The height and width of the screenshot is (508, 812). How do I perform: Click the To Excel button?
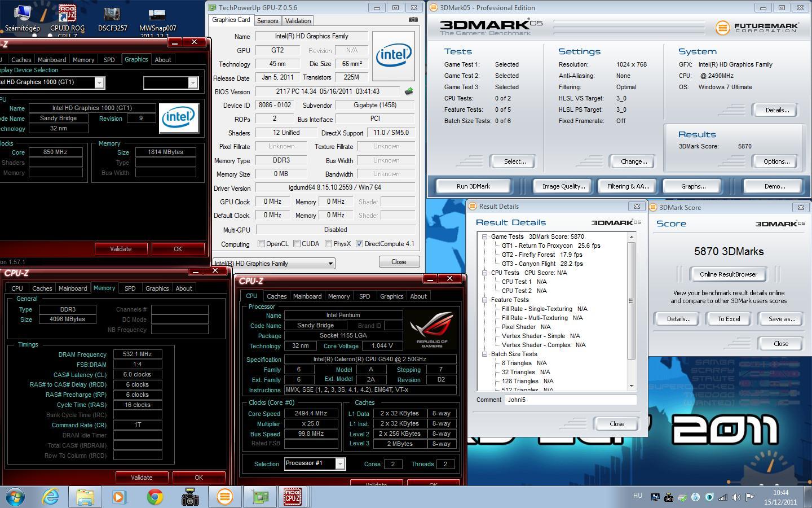729,319
